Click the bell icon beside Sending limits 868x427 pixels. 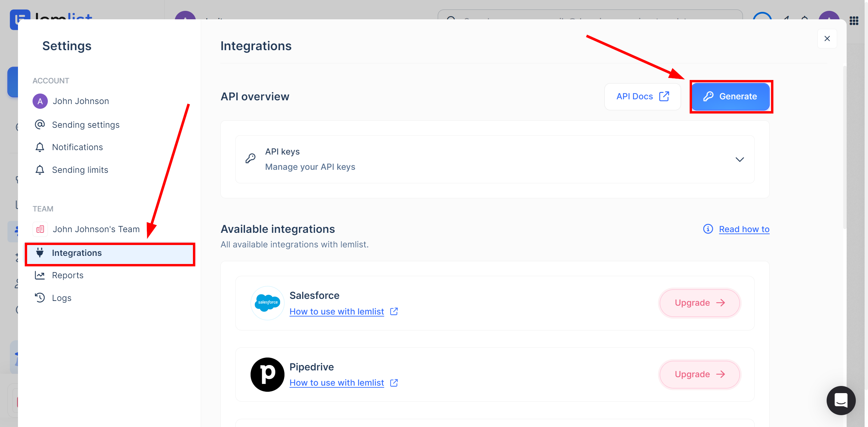(40, 169)
